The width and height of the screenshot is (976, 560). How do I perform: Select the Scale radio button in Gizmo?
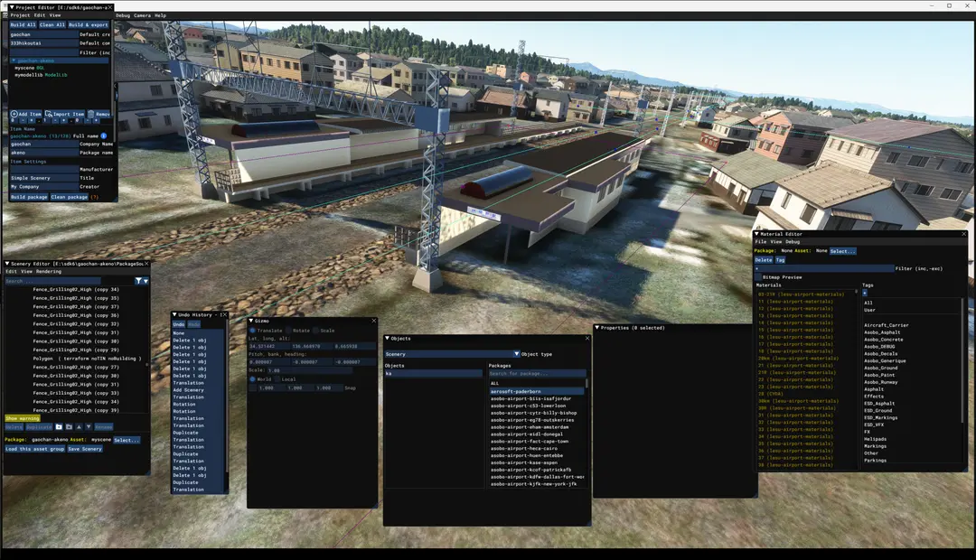point(316,331)
